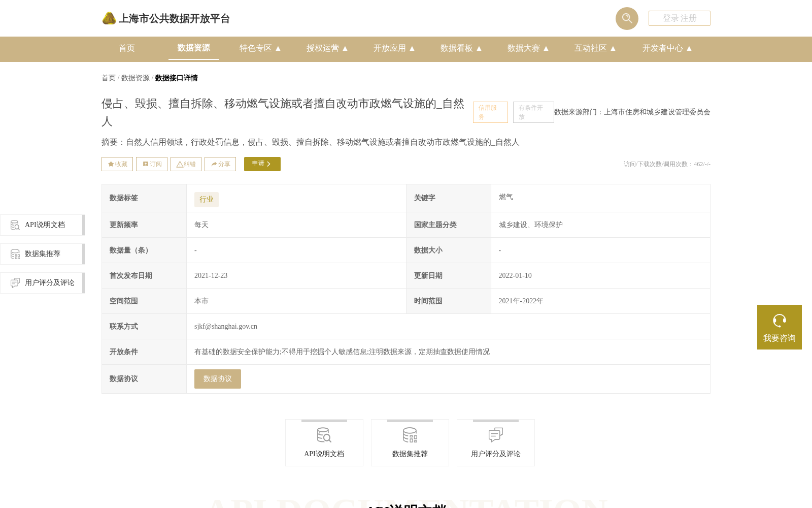812x508 pixels.
Task: Click 用户评分及评论 icon in left sidebar
Action: coord(15,283)
